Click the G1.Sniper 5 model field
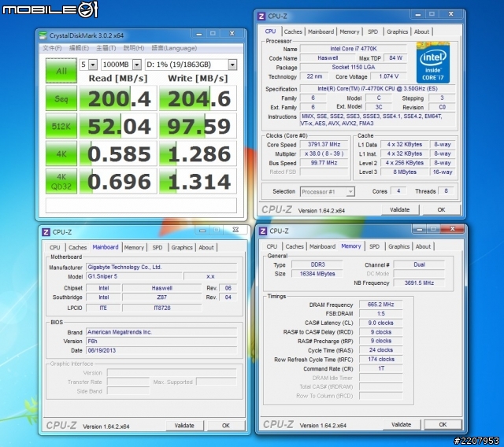504x447 pixels. coord(134,276)
